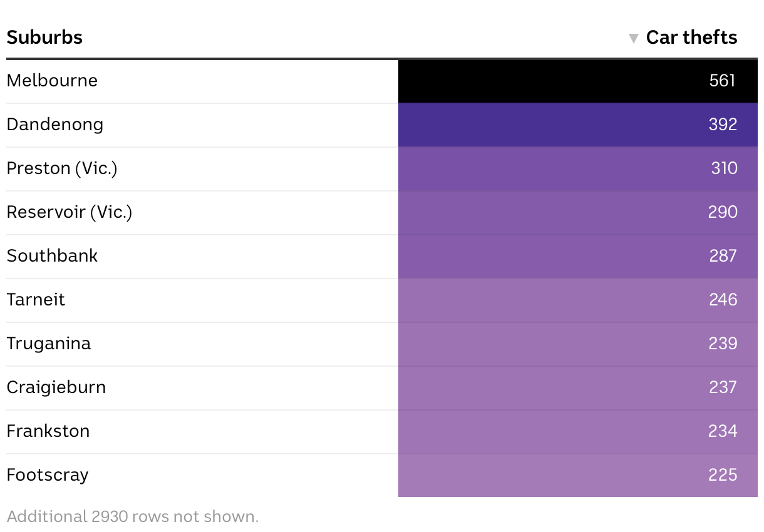
Task: Sort by the Car thefts column header
Action: coord(691,38)
